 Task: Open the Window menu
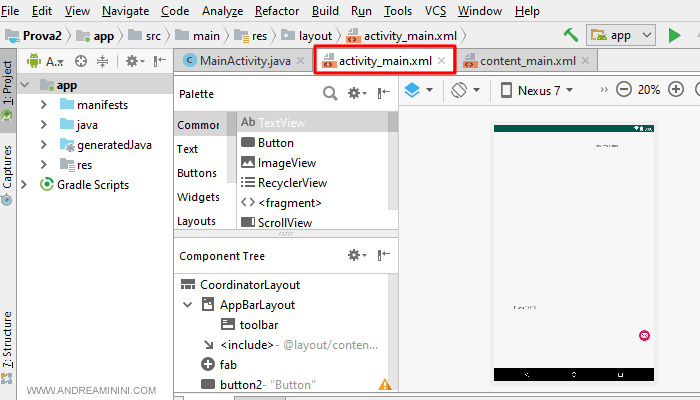click(480, 11)
